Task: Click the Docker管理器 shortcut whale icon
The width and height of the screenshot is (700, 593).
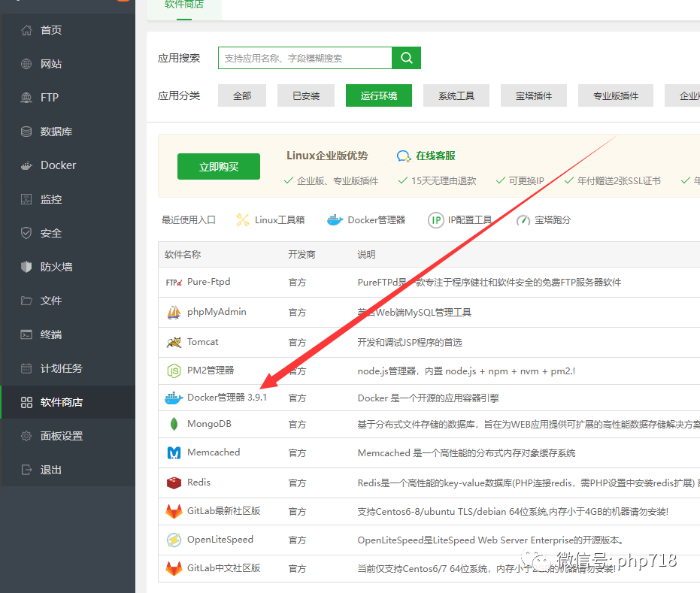Action: [335, 220]
